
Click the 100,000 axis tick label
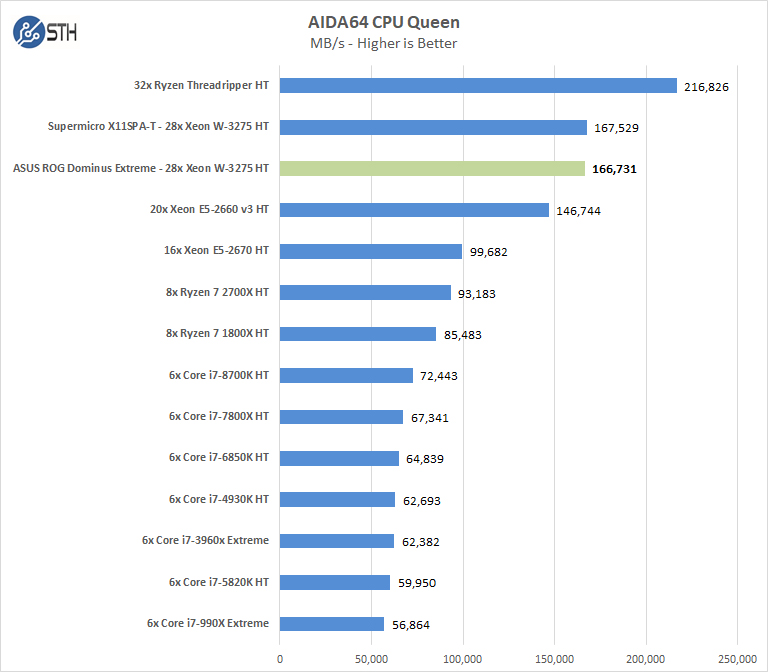463,659
